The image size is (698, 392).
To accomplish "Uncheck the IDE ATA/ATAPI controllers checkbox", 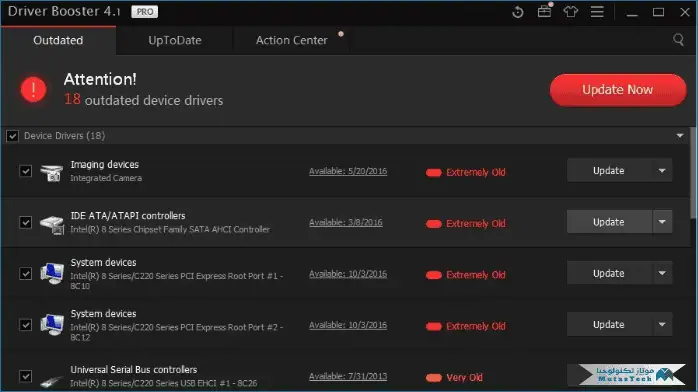I will 26,222.
